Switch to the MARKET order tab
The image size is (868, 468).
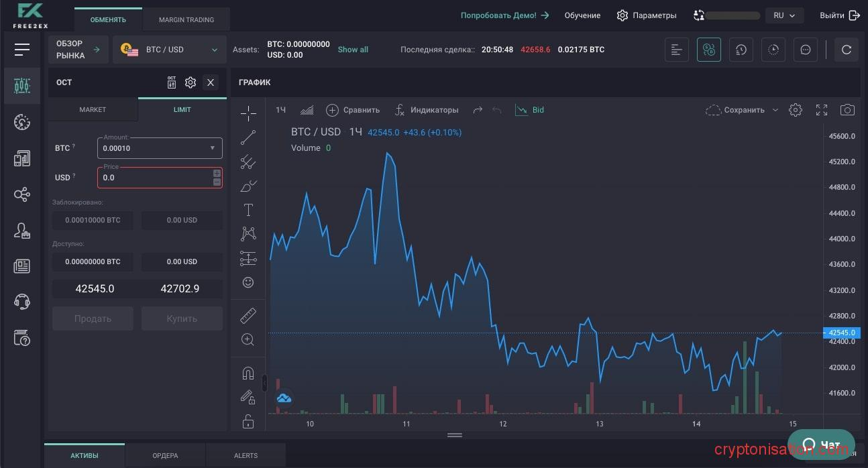(93, 109)
